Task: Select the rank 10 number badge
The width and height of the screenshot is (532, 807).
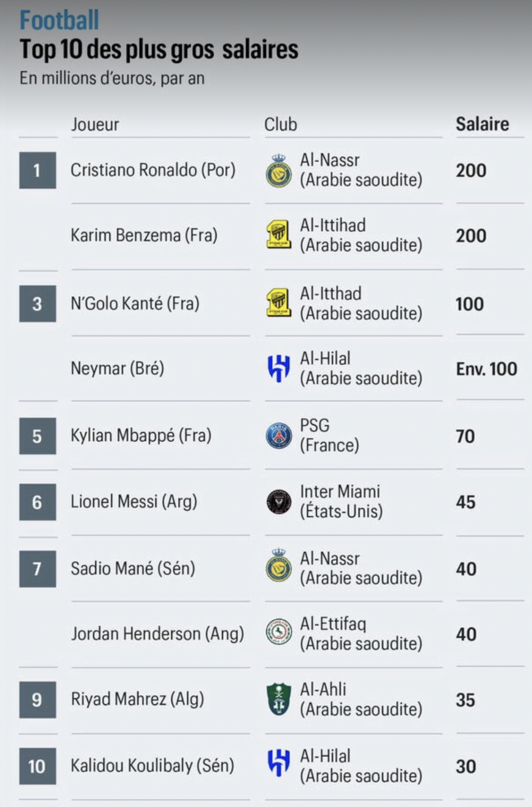Action: (37, 765)
